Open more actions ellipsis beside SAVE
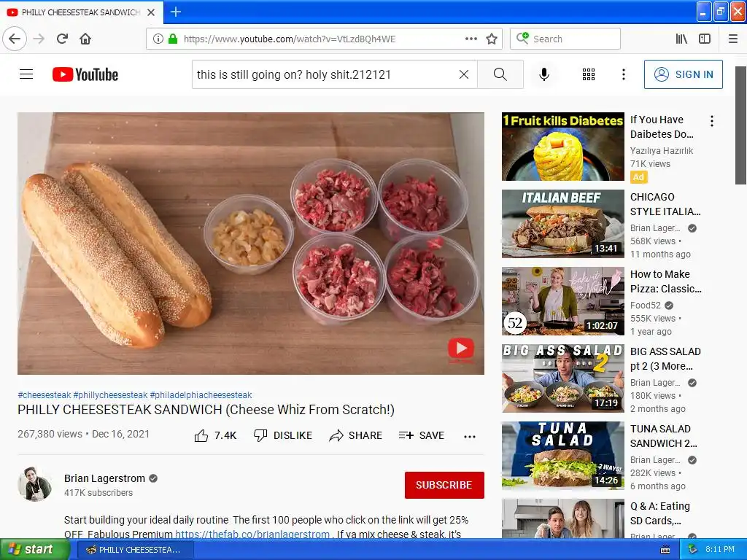The width and height of the screenshot is (747, 560). pyautogui.click(x=470, y=436)
